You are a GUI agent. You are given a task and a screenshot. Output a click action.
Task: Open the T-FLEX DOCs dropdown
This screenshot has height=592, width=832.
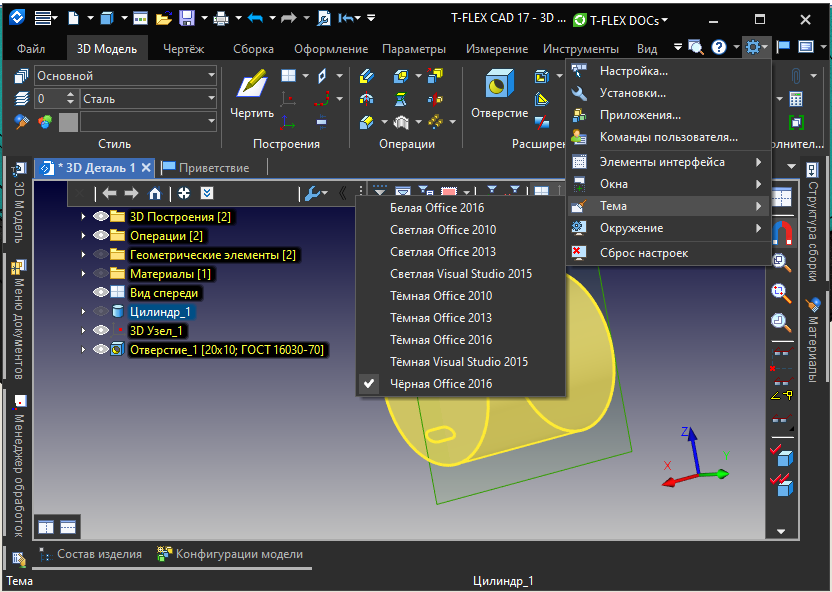[621, 20]
